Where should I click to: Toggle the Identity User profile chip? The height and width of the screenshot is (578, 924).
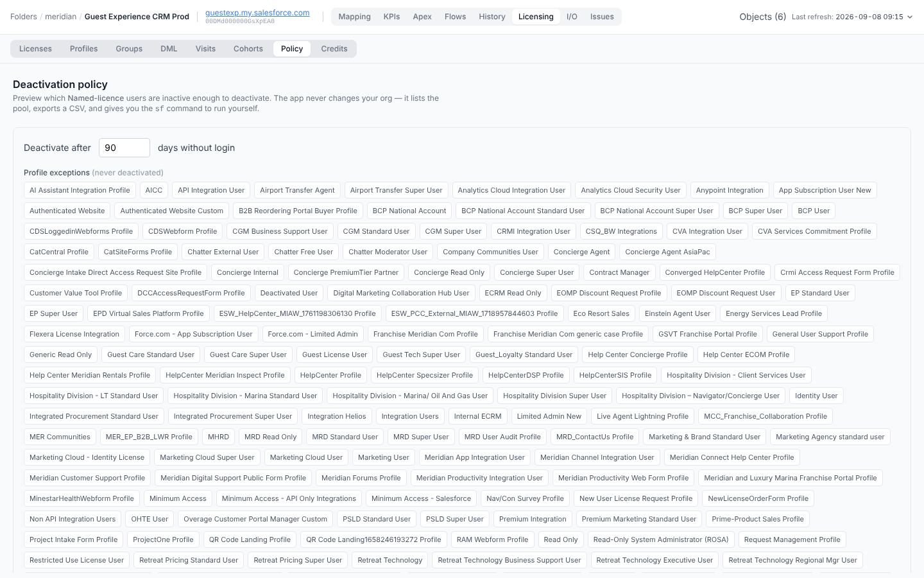pos(816,396)
